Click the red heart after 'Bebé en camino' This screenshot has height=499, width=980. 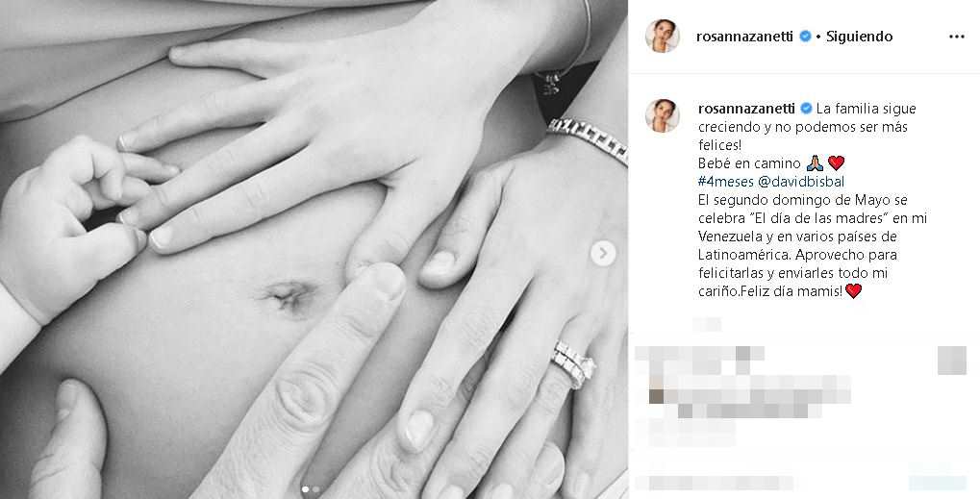[x=836, y=163]
